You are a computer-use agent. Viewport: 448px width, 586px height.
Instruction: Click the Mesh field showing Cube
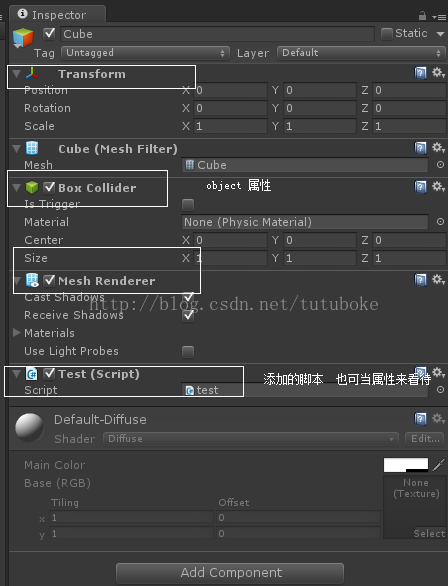(x=305, y=165)
